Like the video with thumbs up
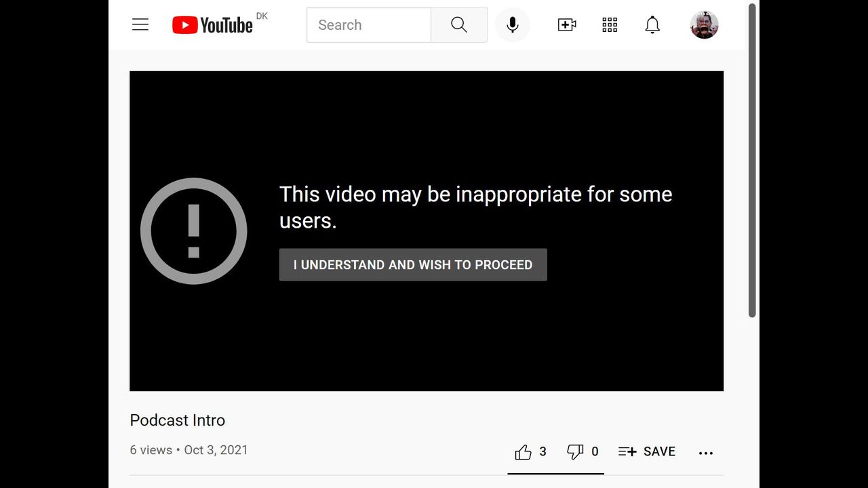868x488 pixels. tap(523, 452)
